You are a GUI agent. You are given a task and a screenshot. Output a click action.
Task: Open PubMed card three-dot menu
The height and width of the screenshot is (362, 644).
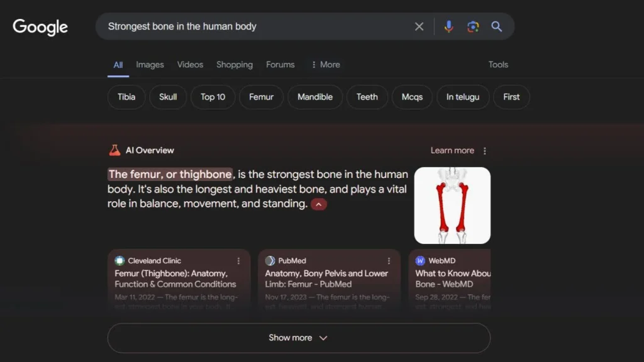(389, 261)
